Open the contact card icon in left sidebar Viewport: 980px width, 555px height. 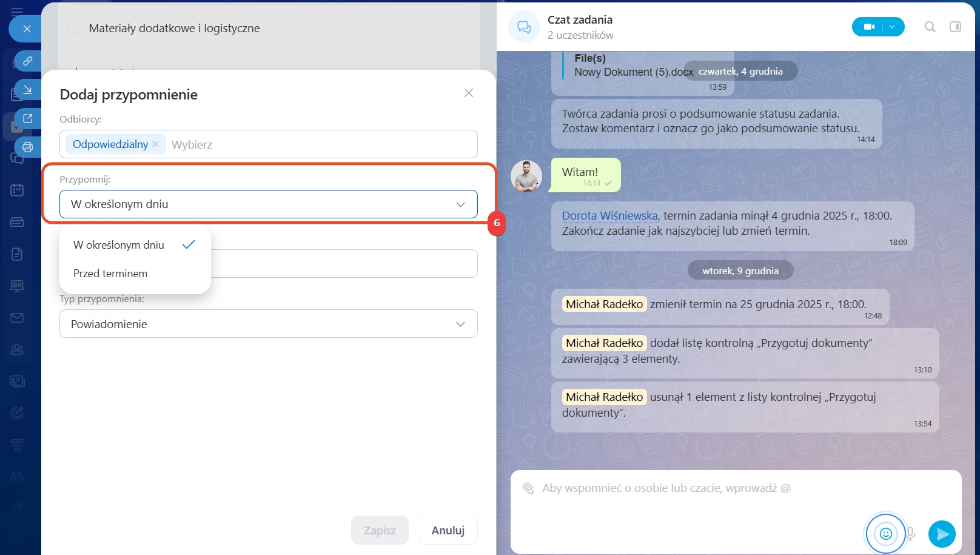(x=17, y=381)
